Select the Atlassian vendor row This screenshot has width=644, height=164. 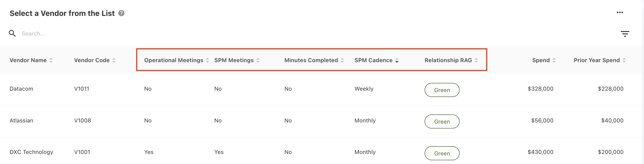21,121
